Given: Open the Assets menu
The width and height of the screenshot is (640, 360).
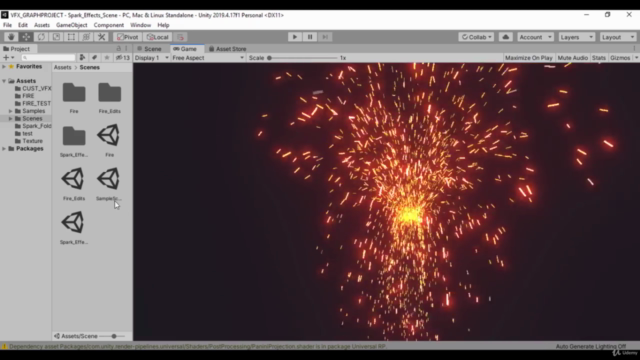Looking at the screenshot, I should pyautogui.click(x=42, y=25).
